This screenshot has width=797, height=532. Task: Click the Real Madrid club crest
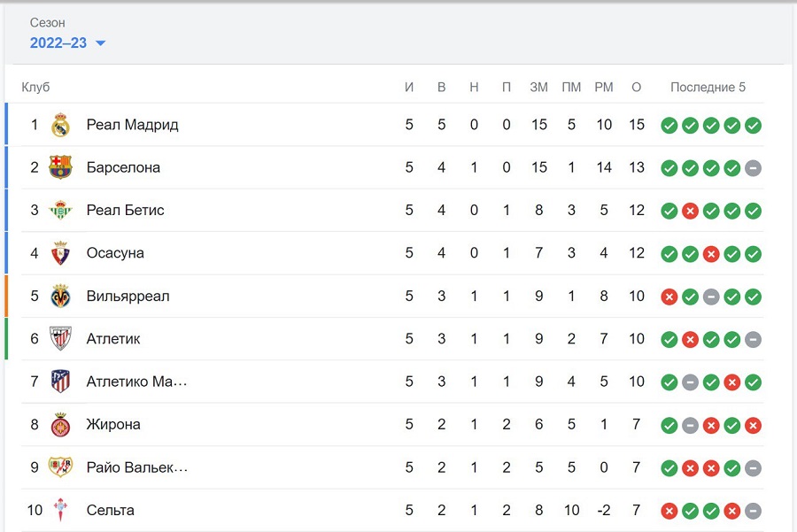coord(60,125)
